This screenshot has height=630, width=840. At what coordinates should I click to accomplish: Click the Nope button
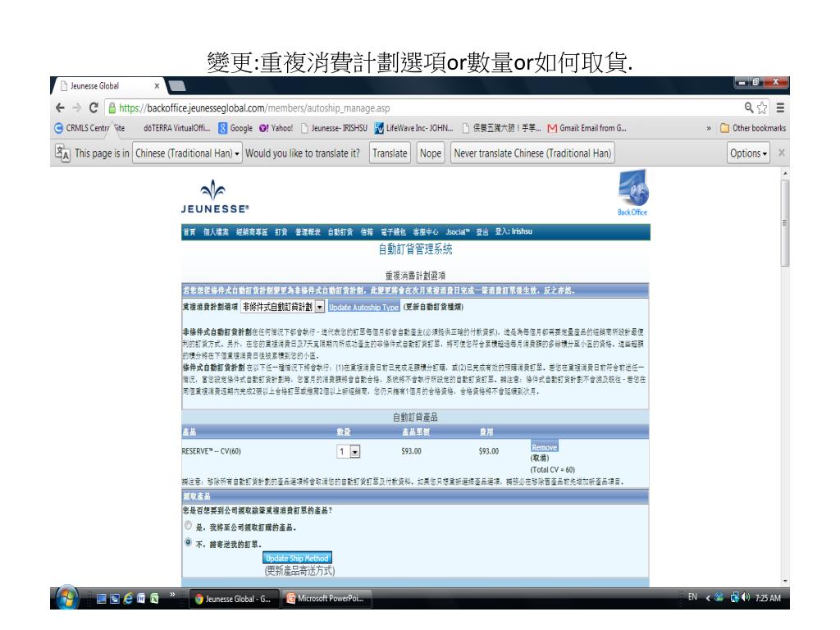(430, 153)
